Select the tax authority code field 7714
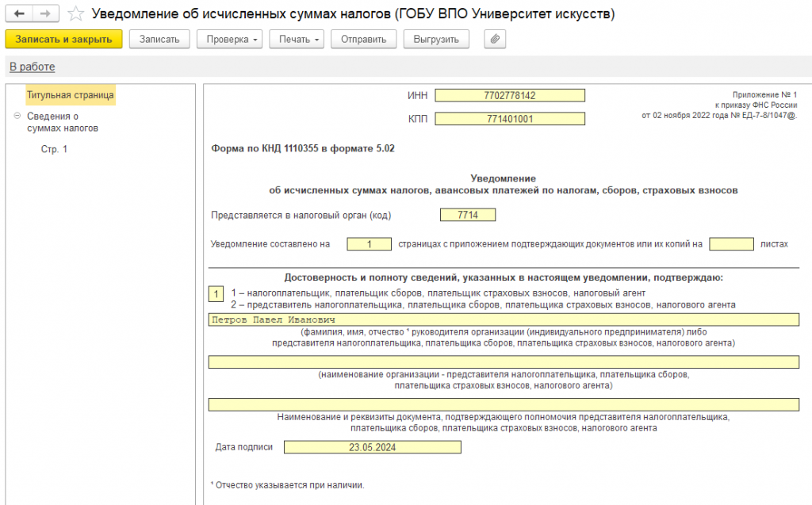Screen dimensions: 812x505 468,215
